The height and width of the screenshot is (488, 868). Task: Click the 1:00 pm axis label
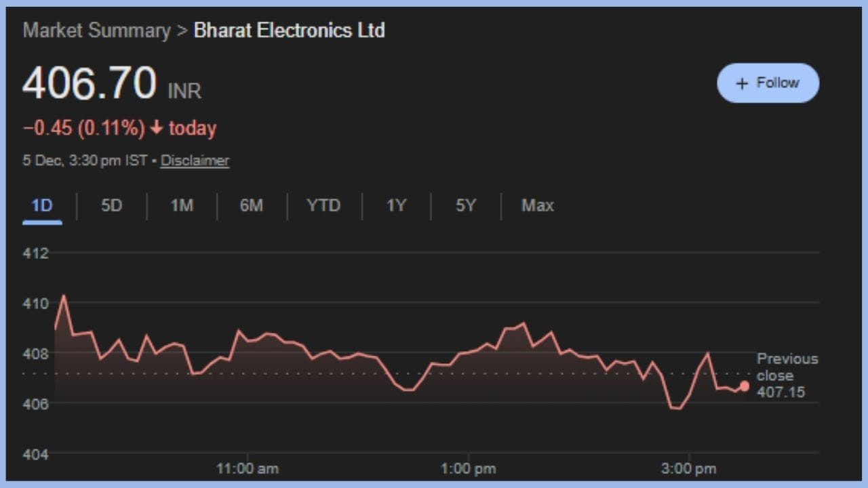[468, 468]
